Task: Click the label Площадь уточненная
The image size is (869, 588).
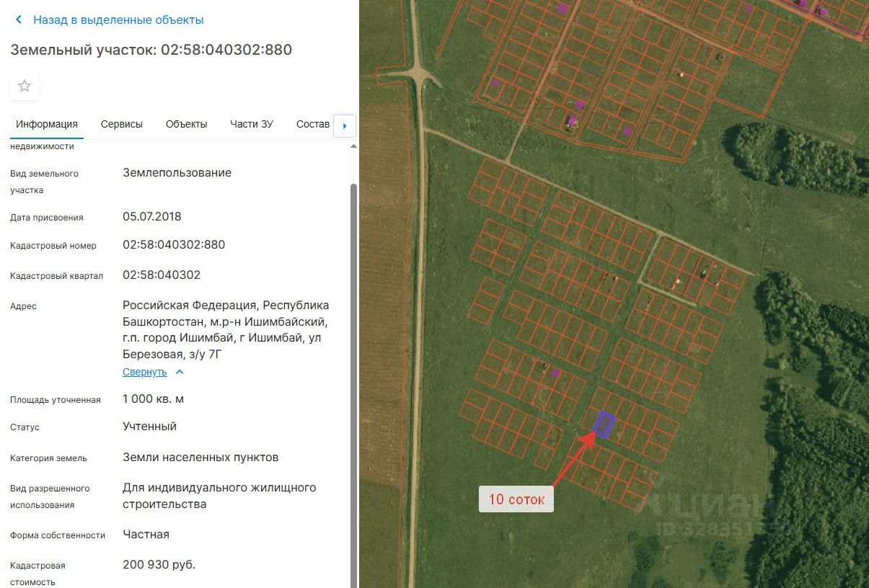Action: click(56, 400)
